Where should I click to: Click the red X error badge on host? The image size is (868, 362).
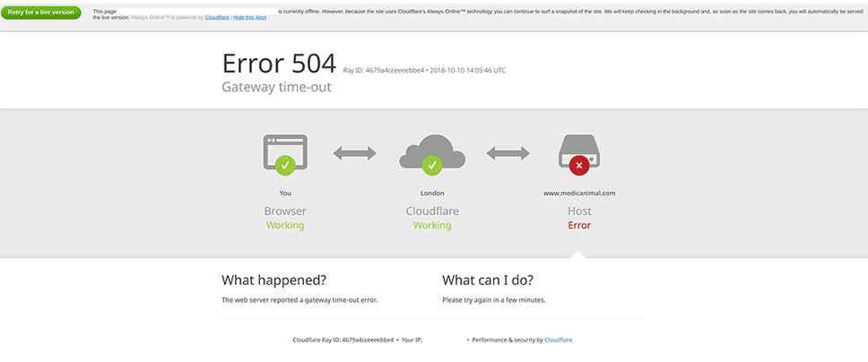pyautogui.click(x=579, y=165)
